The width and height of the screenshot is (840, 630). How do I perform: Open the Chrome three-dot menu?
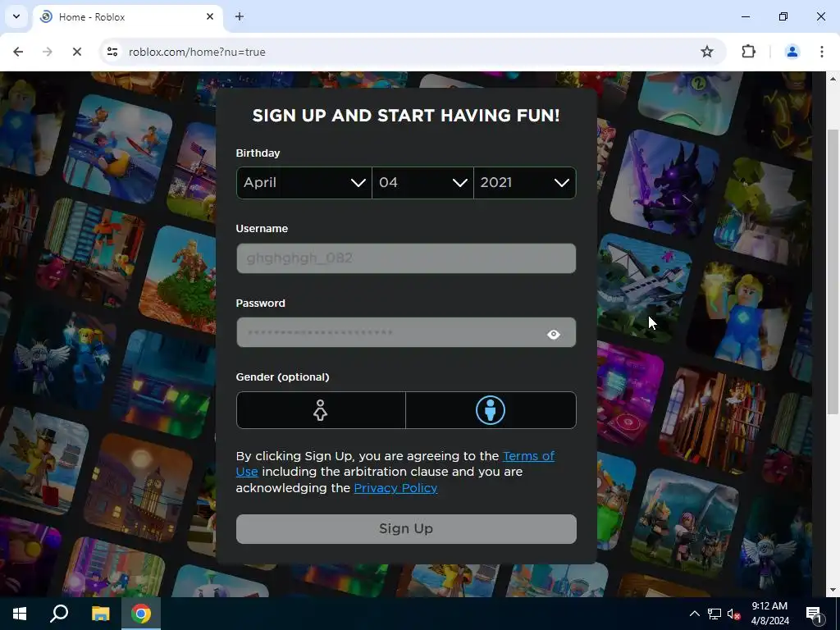tap(822, 52)
